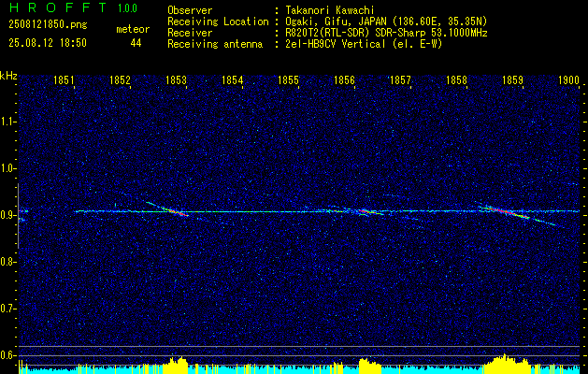Click the date stamp 25.08.12 18:50

click(x=48, y=43)
